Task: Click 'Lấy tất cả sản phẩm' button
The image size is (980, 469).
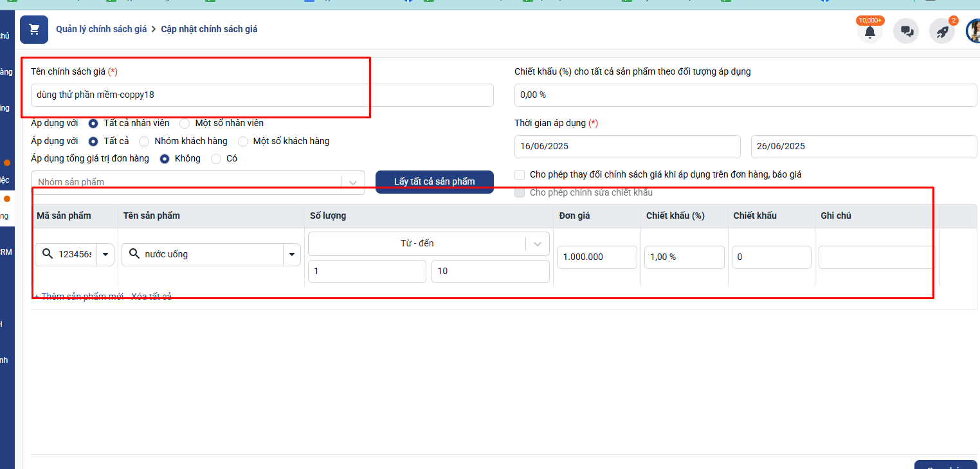Action: [434, 182]
